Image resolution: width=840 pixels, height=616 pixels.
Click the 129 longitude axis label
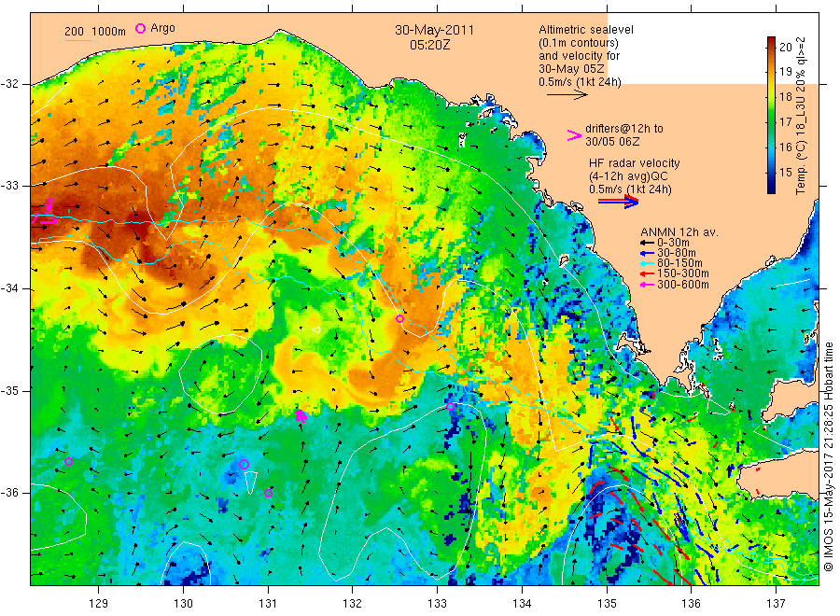pyautogui.click(x=99, y=604)
